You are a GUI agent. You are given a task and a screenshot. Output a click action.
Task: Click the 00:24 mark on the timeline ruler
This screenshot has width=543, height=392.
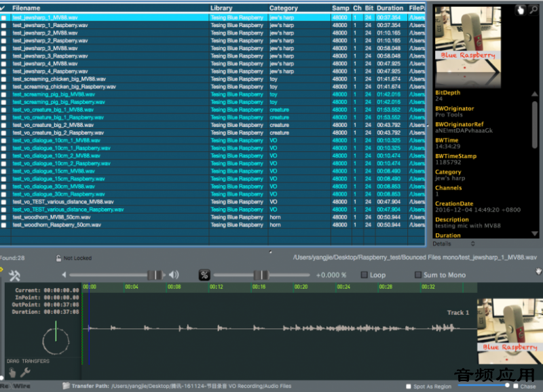click(343, 287)
